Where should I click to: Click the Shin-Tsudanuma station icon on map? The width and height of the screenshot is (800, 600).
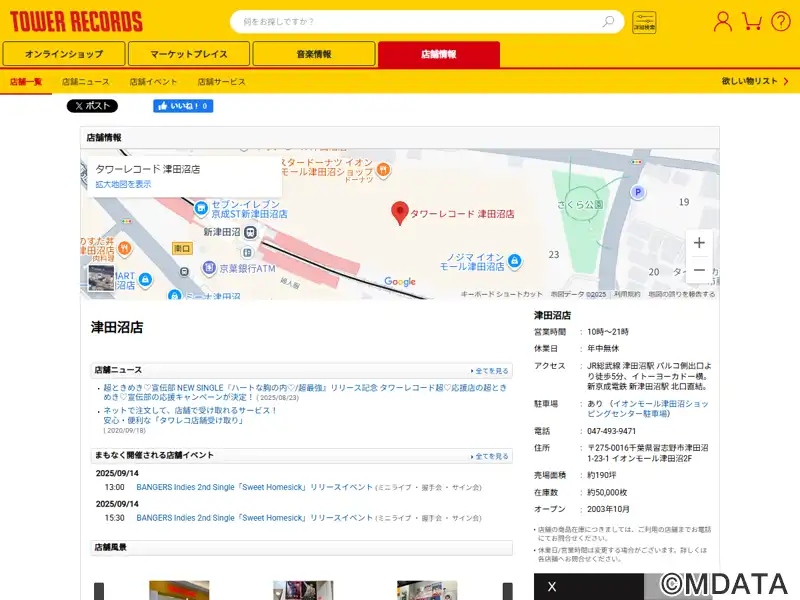pos(250,232)
